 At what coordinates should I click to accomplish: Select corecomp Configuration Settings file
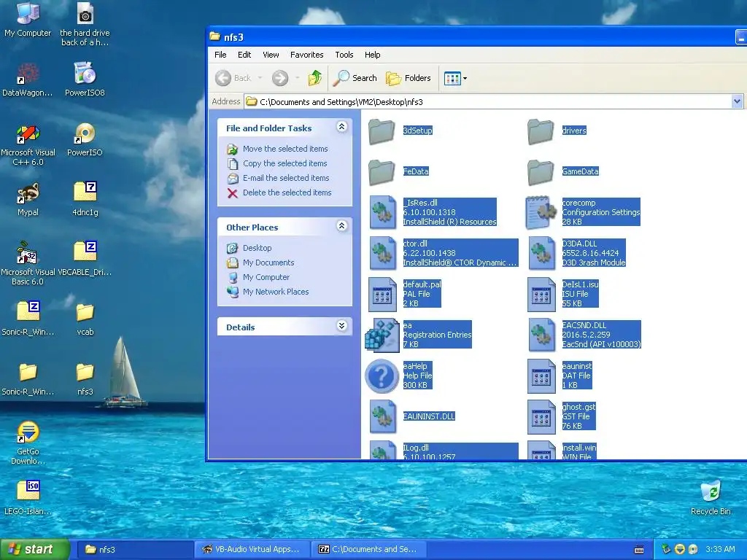[583, 212]
